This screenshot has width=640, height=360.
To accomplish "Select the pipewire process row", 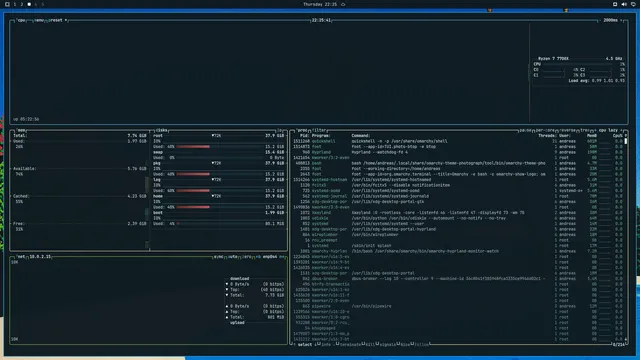I will pos(457,306).
